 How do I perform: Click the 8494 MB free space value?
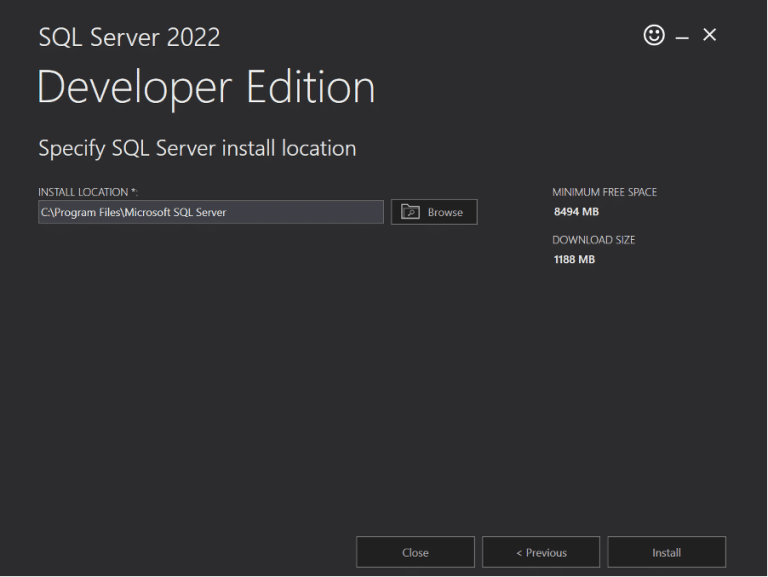coord(576,211)
